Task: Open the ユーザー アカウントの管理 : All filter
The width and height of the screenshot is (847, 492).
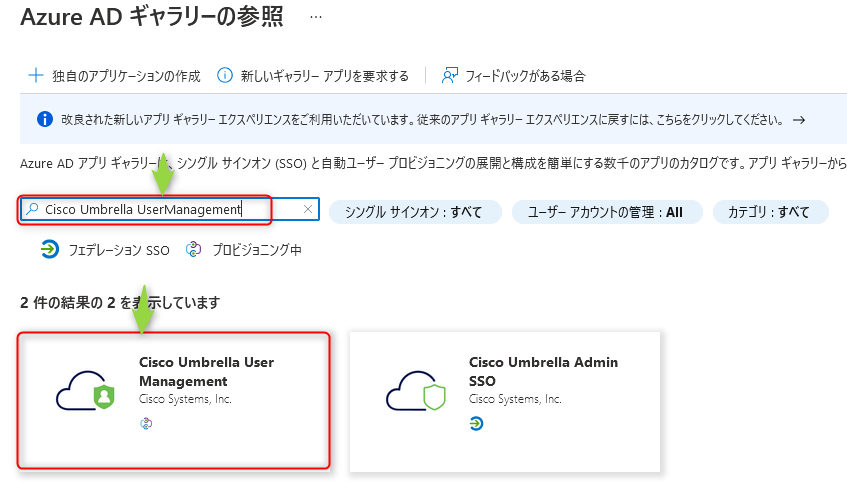Action: [607, 212]
